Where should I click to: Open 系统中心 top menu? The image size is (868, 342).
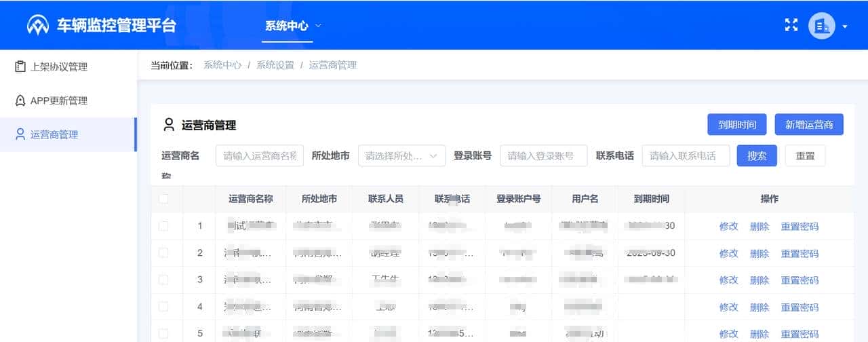[x=287, y=26]
